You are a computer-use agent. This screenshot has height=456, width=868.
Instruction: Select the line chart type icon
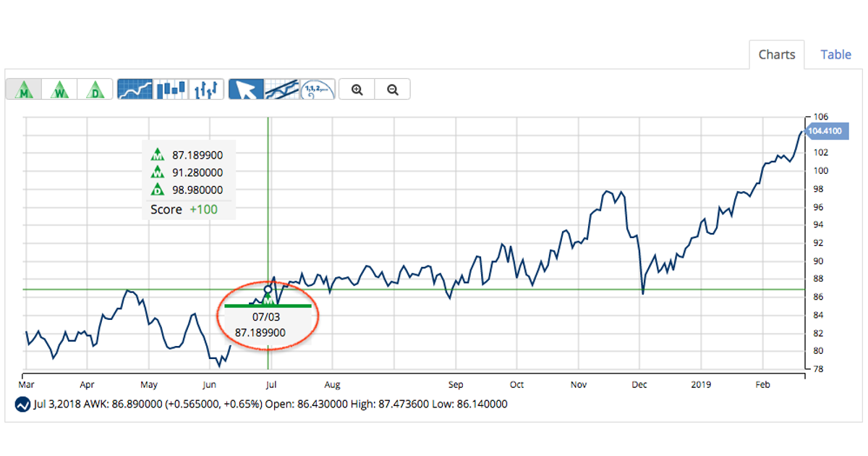135,89
